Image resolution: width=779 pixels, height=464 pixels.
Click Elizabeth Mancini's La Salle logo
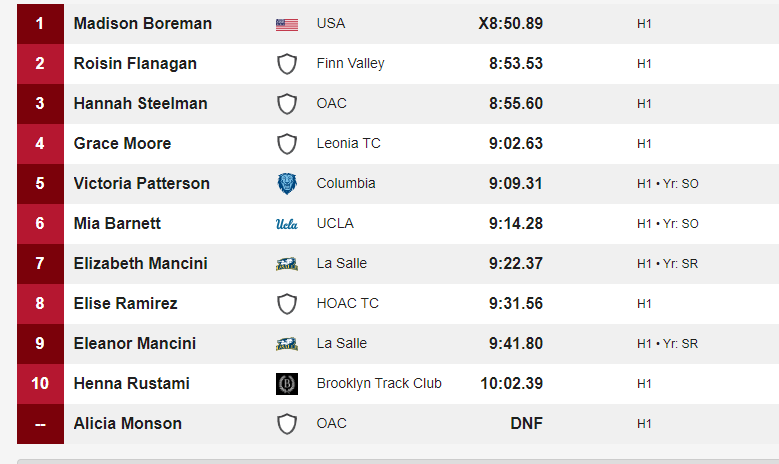click(x=287, y=264)
